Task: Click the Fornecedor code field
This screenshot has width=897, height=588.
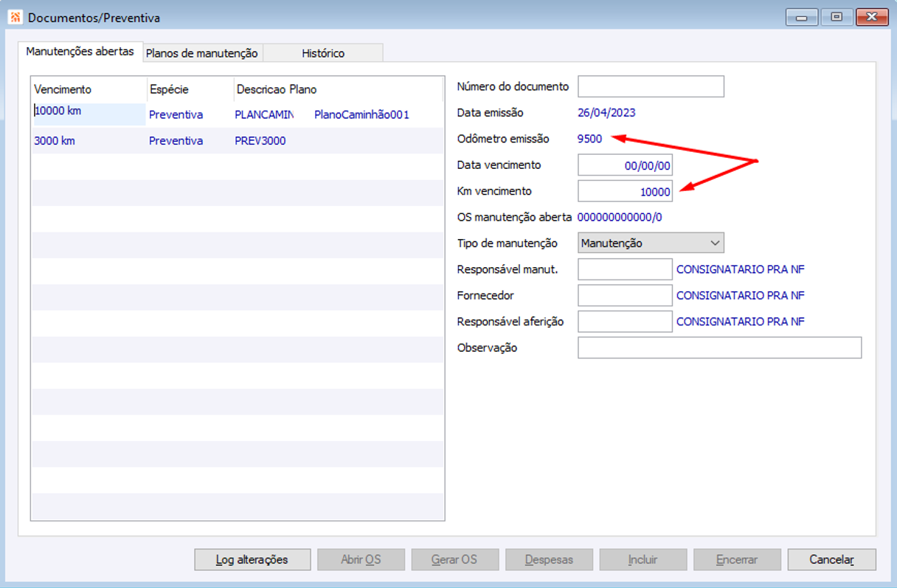Action: coord(625,295)
